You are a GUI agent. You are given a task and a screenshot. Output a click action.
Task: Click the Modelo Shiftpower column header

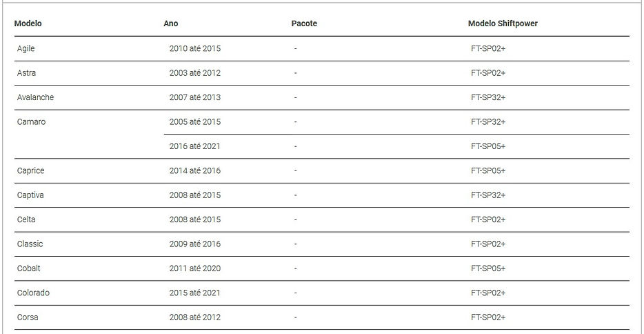click(503, 23)
